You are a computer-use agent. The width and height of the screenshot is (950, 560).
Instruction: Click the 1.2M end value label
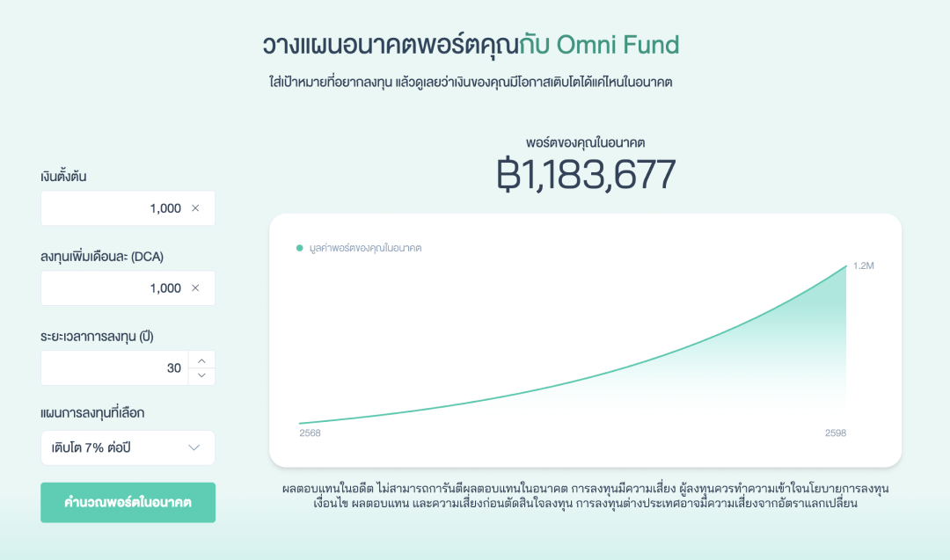click(x=863, y=265)
